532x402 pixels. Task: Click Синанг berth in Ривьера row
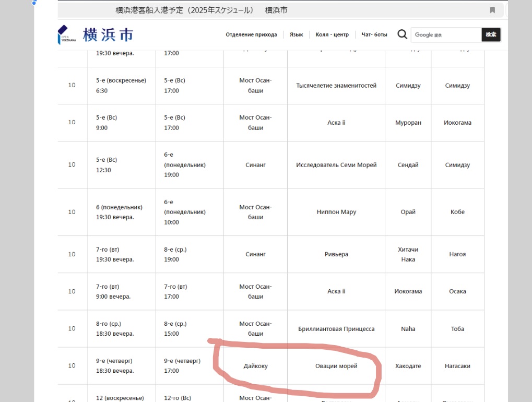(255, 254)
